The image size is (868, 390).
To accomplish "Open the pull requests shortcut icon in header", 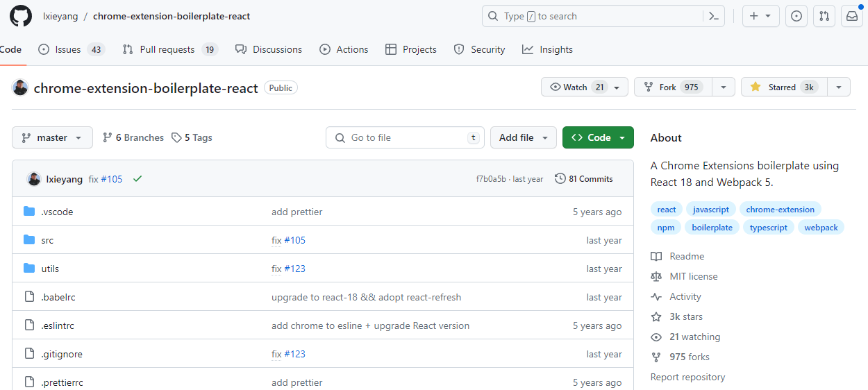I will (x=824, y=16).
